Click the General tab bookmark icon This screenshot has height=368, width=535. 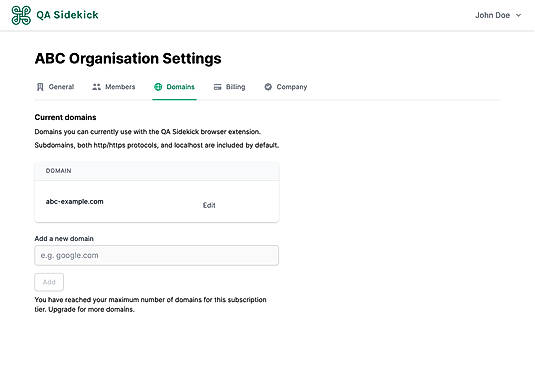pyautogui.click(x=40, y=87)
